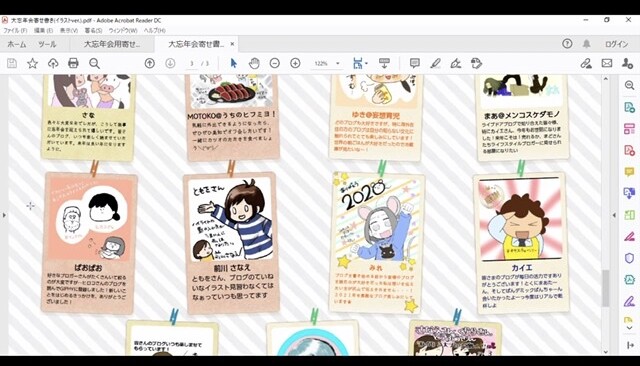This screenshot has width=640, height=366.
Task: Expand the left navigation pane arrow
Action: 4,215
